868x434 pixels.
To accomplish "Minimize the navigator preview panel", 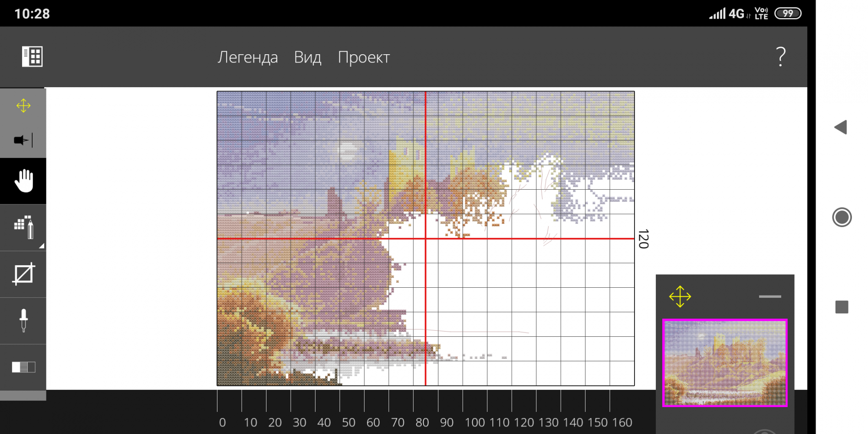I will (x=770, y=296).
